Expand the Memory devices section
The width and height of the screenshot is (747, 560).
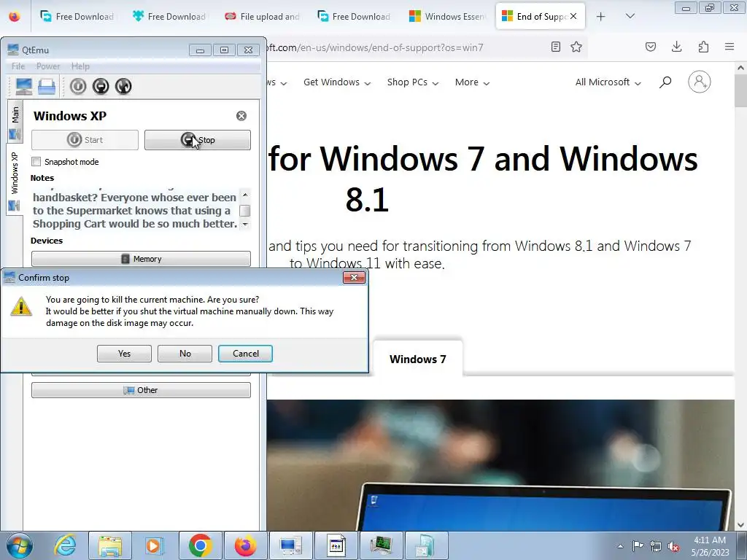click(141, 259)
